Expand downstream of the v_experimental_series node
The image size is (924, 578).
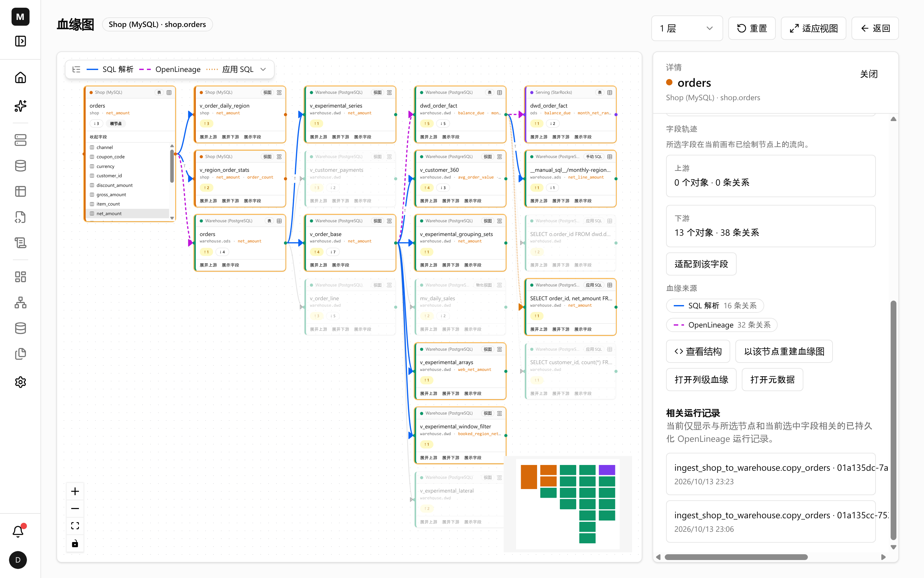click(x=340, y=137)
